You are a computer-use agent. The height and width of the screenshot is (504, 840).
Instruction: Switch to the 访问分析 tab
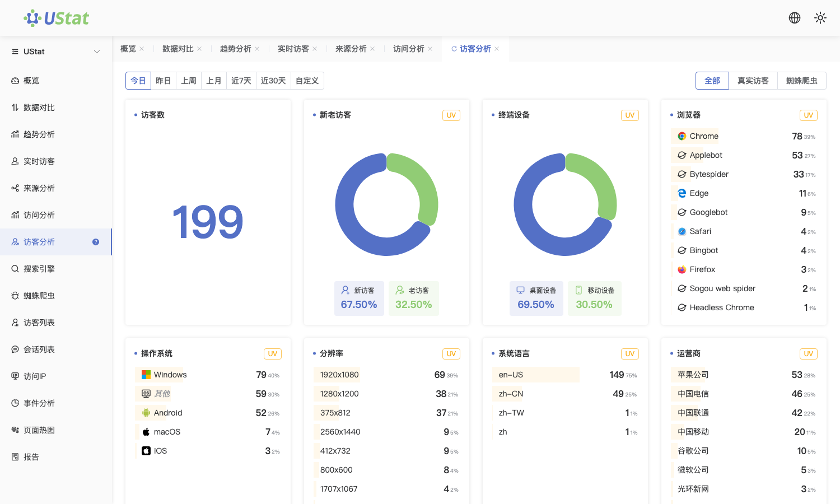click(x=409, y=49)
